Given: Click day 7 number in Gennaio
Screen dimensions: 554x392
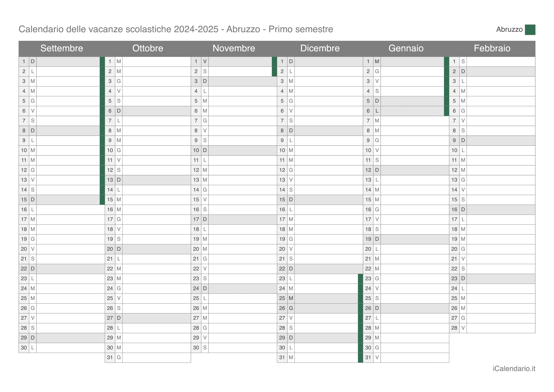Looking at the screenshot, I should click(368, 121).
